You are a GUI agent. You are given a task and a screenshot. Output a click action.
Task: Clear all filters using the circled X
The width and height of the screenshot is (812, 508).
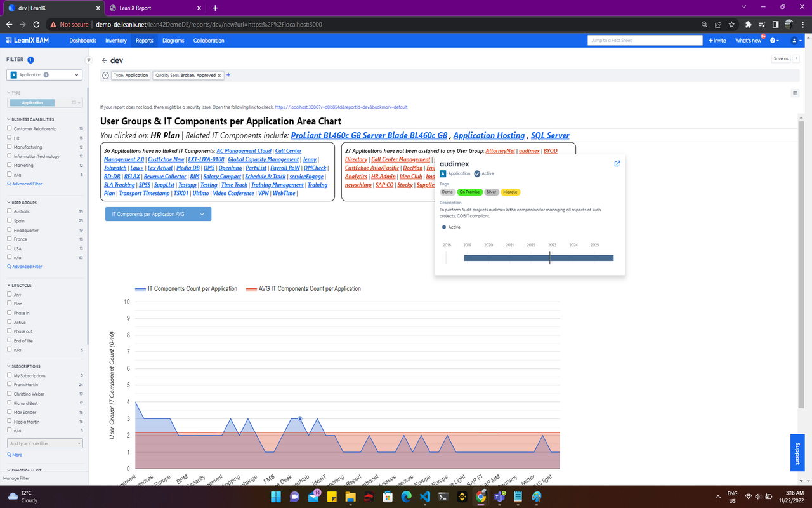pyautogui.click(x=105, y=75)
